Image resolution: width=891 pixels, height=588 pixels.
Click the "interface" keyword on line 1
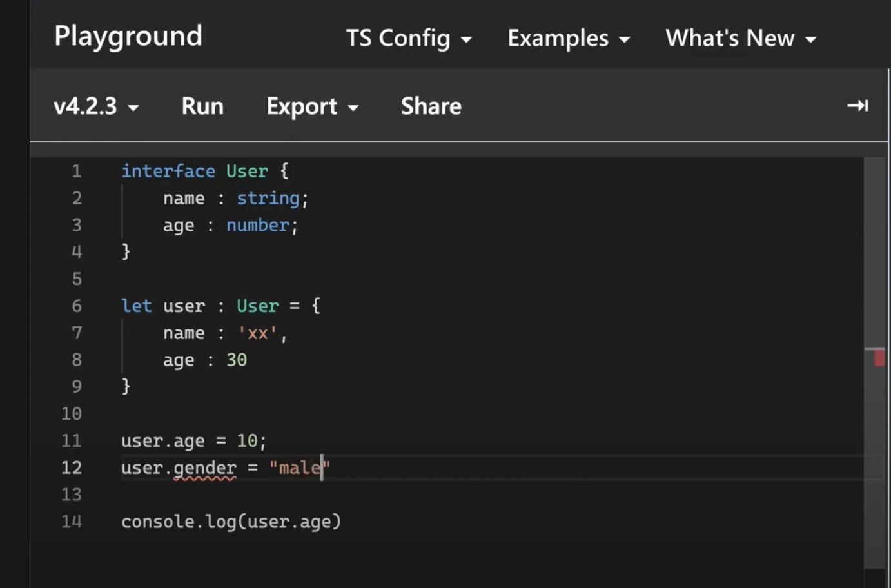(x=168, y=171)
